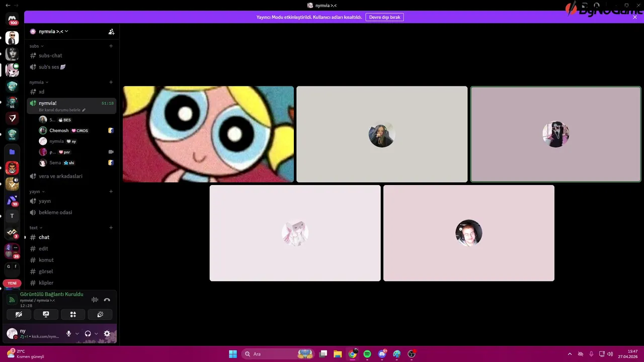Open user settings gear

pyautogui.click(x=107, y=333)
